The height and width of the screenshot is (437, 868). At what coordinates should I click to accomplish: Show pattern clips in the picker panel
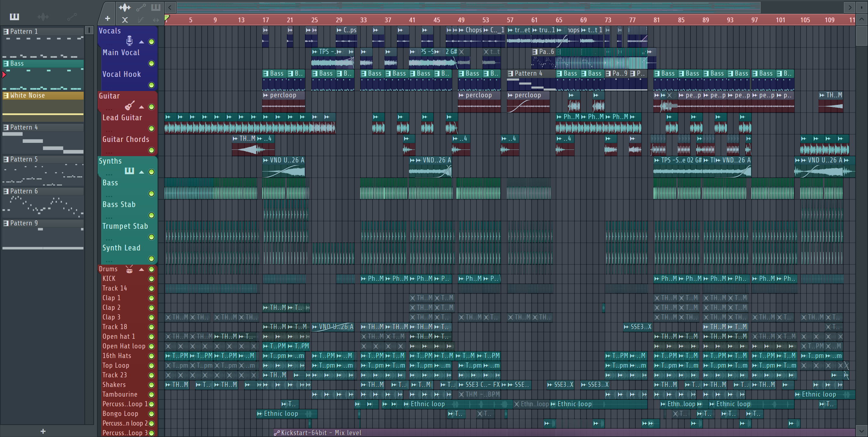point(14,17)
